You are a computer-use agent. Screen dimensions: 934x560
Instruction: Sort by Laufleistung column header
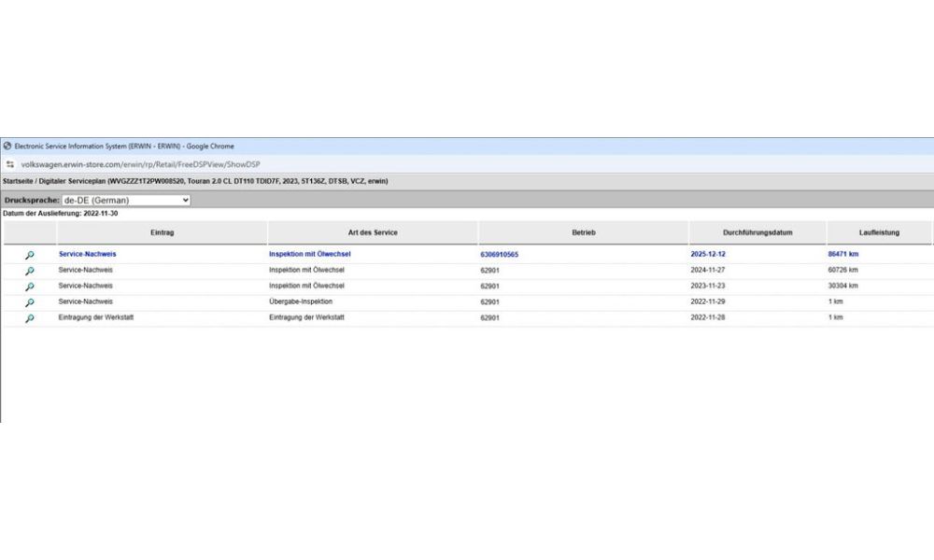point(879,232)
